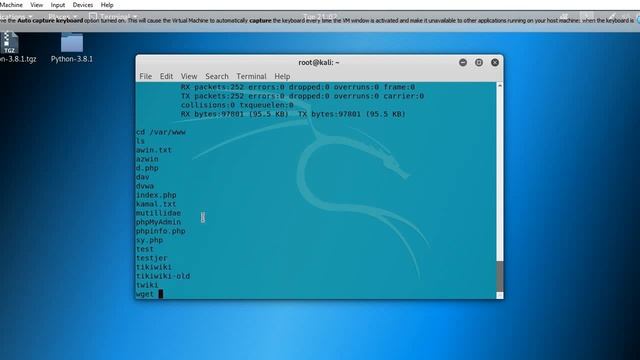The width and height of the screenshot is (640, 360).
Task: Click 'phpMyAdmin' in the terminal listing
Action: pos(158,222)
